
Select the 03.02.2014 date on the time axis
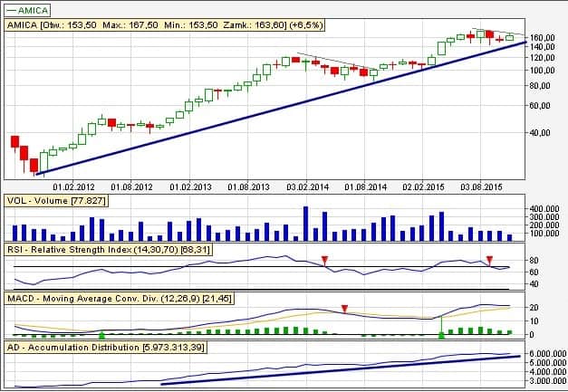tap(307, 186)
